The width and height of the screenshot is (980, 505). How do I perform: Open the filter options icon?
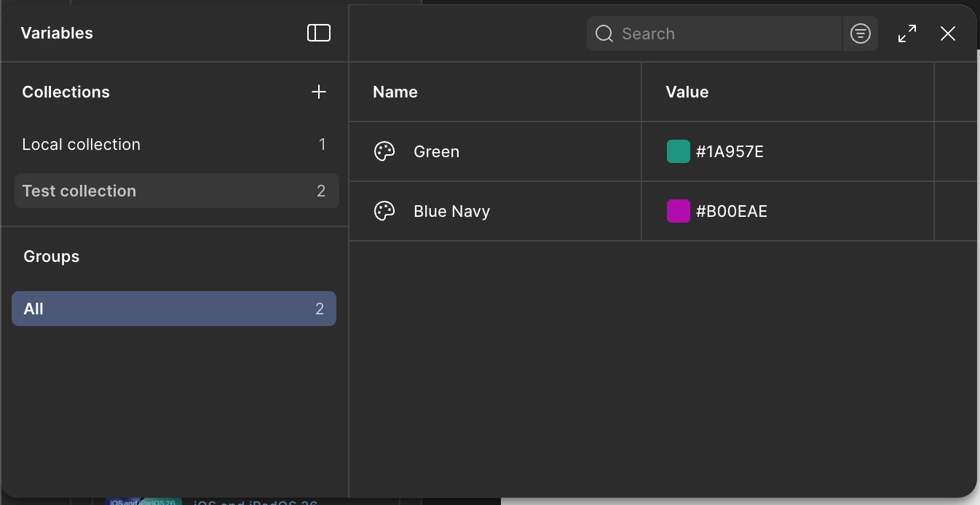[861, 33]
